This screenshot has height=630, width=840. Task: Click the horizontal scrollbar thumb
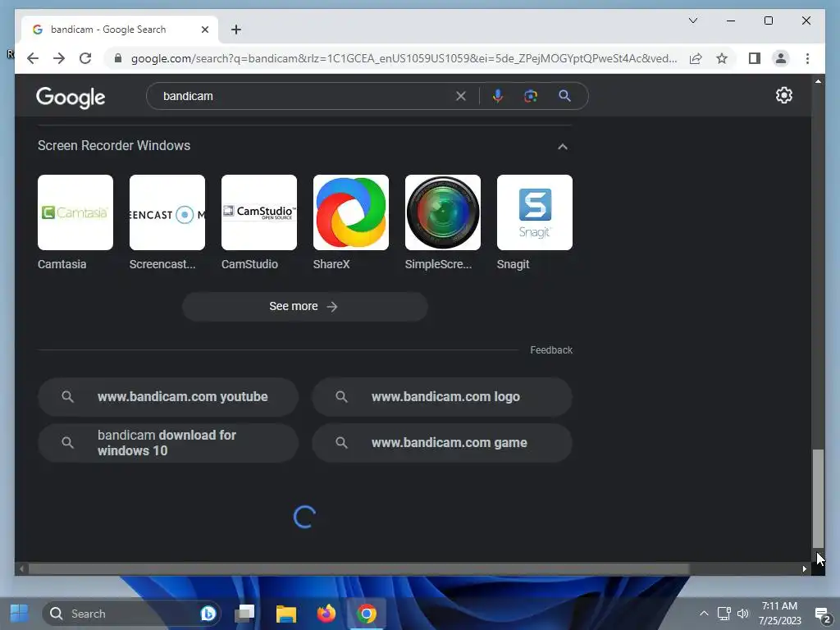pos(358,569)
